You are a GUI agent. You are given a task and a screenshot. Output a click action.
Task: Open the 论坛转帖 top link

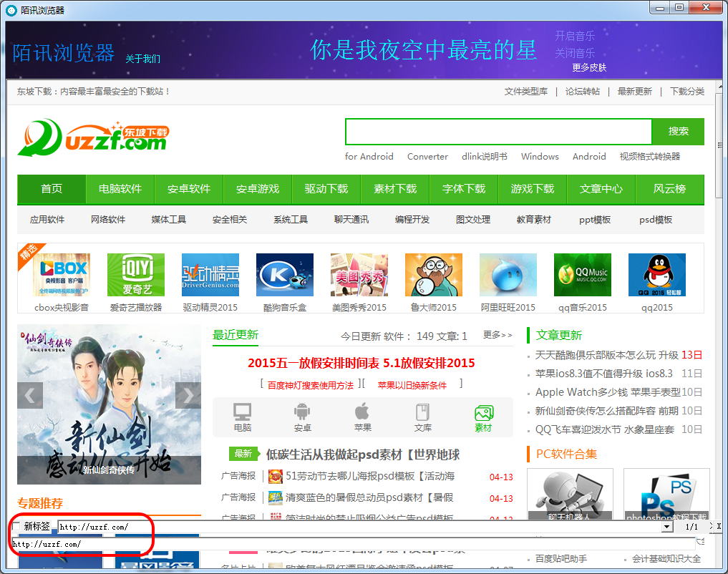582,92
